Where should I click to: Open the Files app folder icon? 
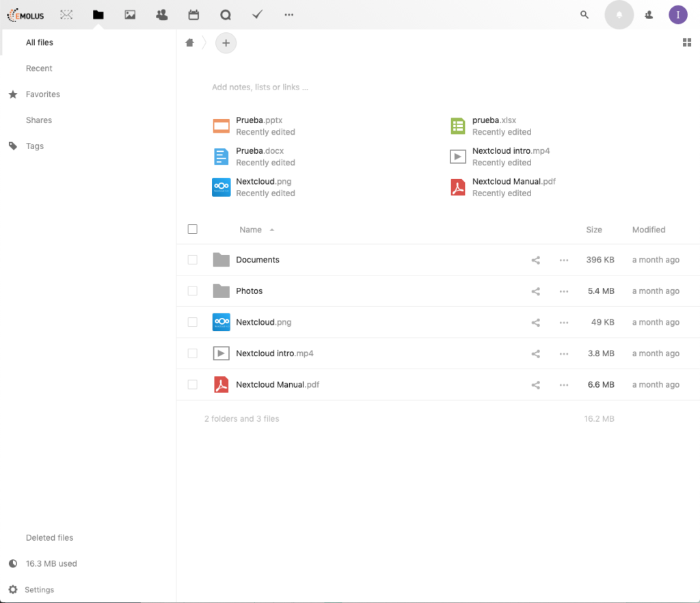tap(98, 15)
